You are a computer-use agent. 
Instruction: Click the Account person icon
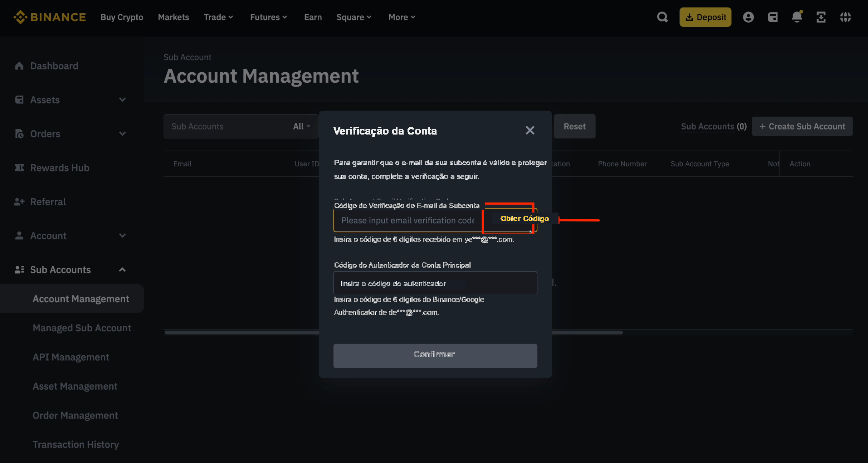pyautogui.click(x=19, y=236)
